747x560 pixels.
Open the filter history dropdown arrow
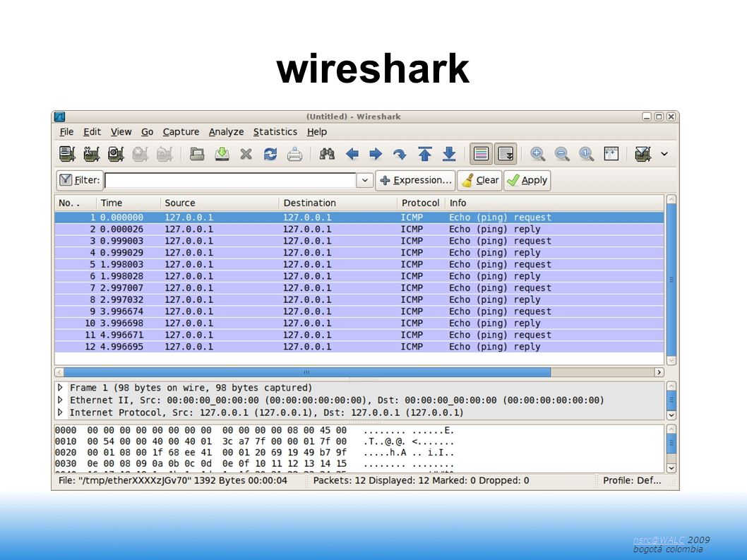[x=364, y=180]
